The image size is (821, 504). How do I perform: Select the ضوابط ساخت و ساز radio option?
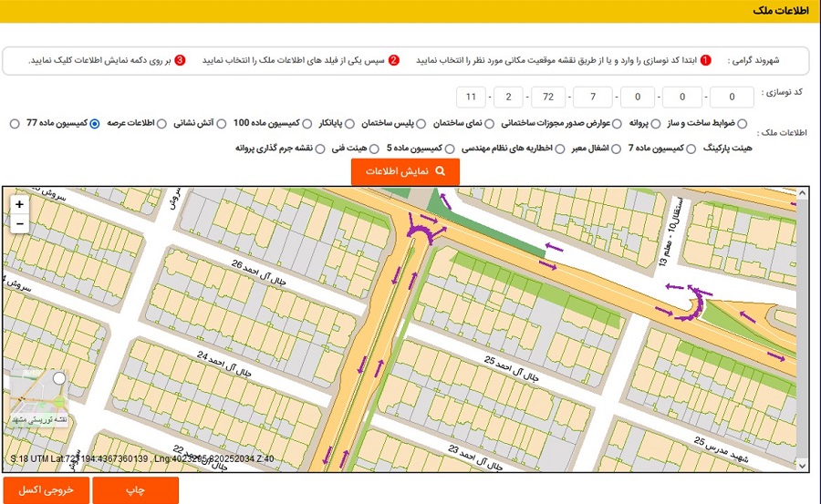coord(742,123)
